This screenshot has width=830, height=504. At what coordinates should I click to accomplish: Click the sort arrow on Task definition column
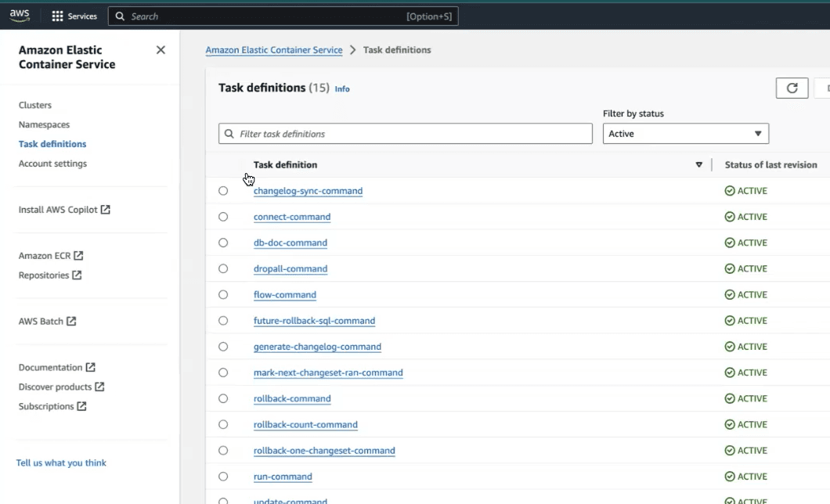(x=699, y=165)
